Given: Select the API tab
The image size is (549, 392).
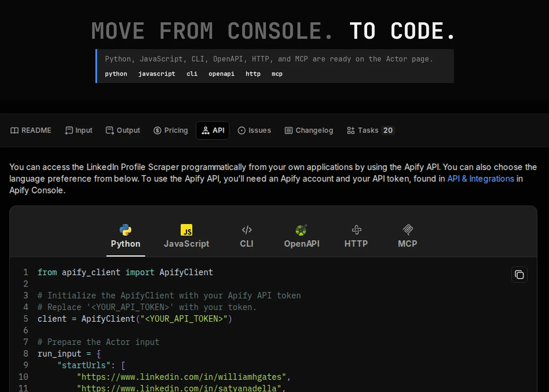Looking at the screenshot, I should point(213,130).
